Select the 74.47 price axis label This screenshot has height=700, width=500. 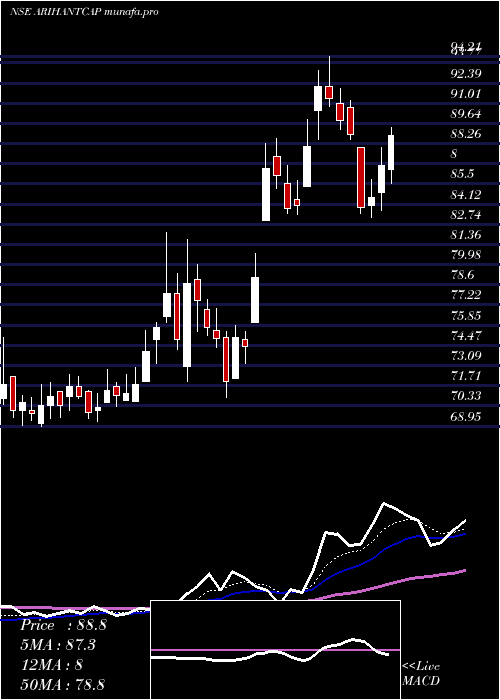coord(466,336)
